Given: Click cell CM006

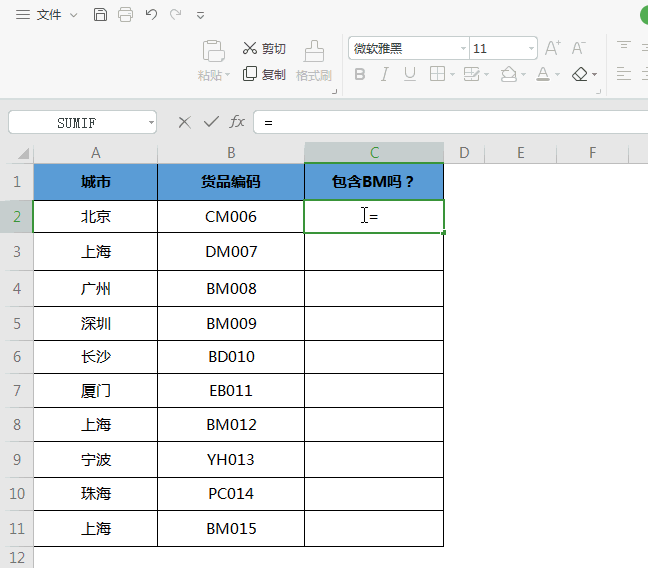Looking at the screenshot, I should (x=231, y=217).
